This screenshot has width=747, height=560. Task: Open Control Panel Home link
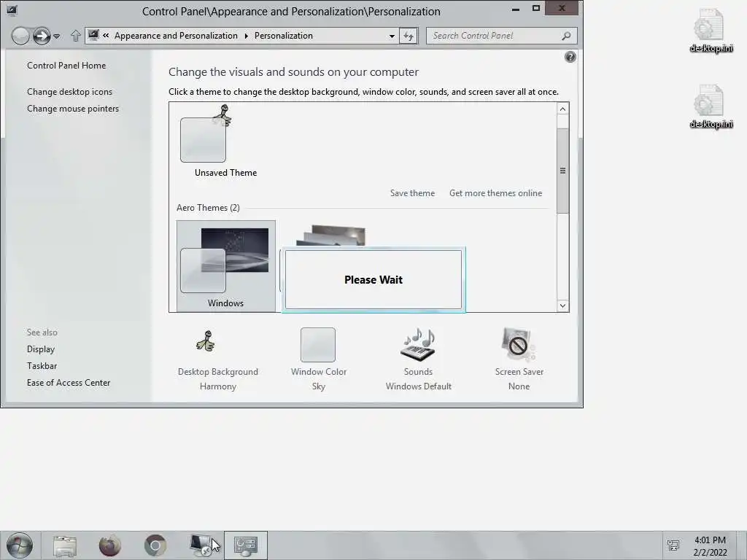[66, 66]
